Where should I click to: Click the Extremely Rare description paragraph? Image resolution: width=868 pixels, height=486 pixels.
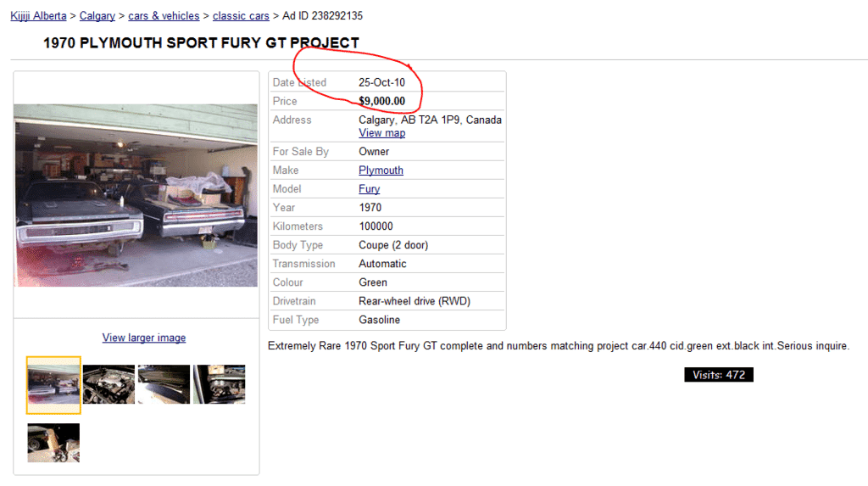pos(558,346)
